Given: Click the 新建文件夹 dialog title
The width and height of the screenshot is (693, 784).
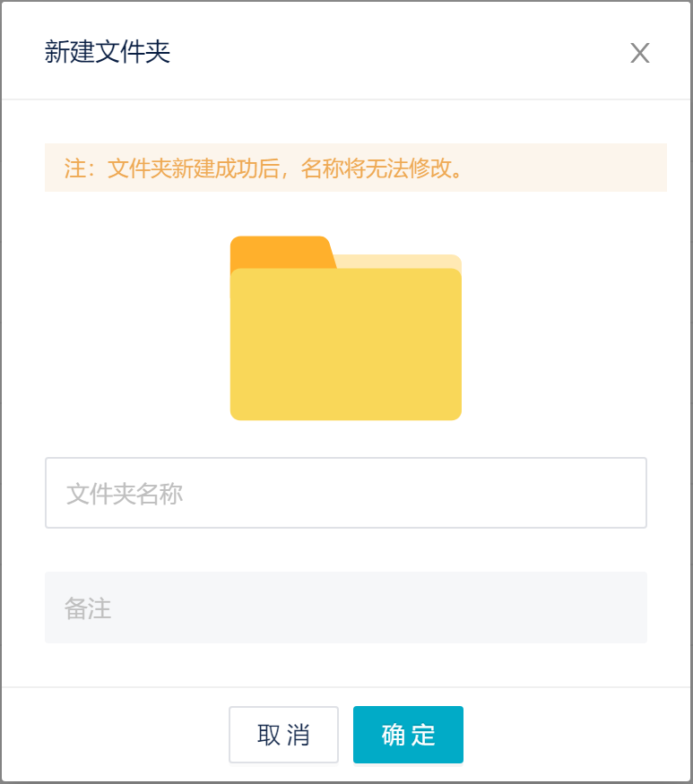Looking at the screenshot, I should click(x=108, y=52).
